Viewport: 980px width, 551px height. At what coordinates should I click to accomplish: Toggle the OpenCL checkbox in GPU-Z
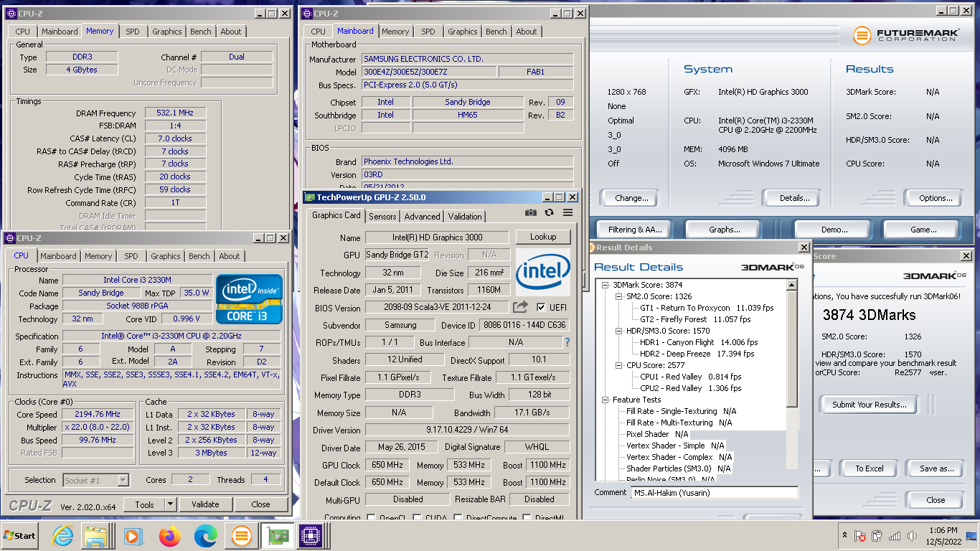tap(371, 517)
